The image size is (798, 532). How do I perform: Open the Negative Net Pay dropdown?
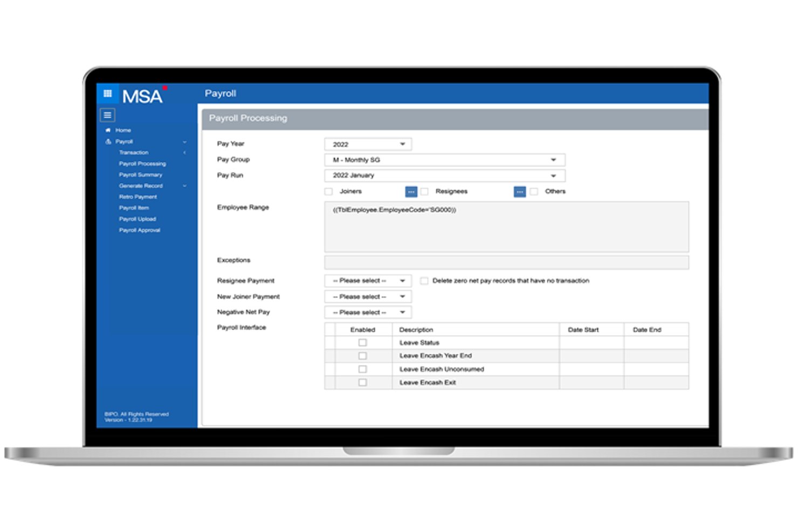368,312
